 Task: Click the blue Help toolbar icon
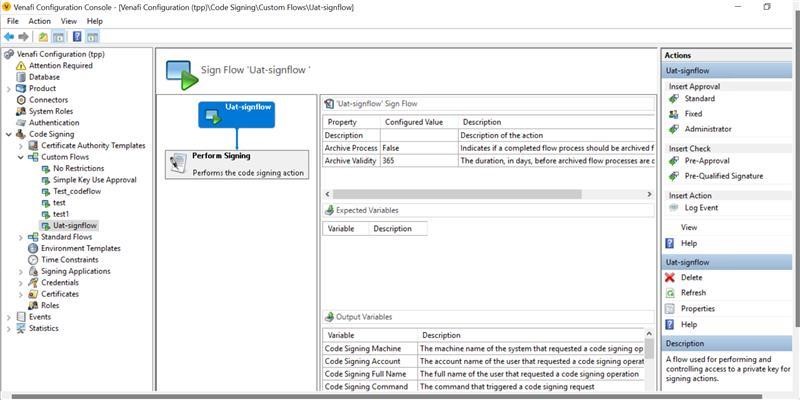click(77, 37)
